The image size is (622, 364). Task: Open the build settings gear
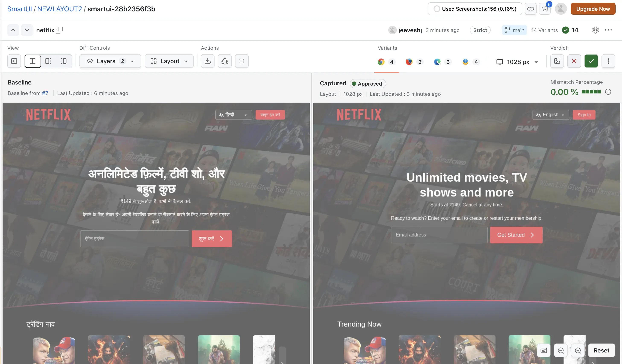tap(595, 30)
